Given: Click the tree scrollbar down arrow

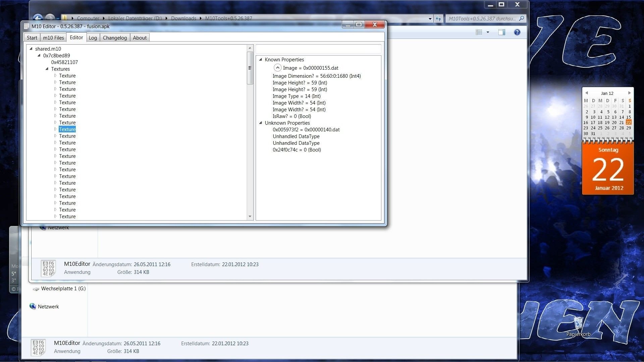Looking at the screenshot, I should (250, 217).
